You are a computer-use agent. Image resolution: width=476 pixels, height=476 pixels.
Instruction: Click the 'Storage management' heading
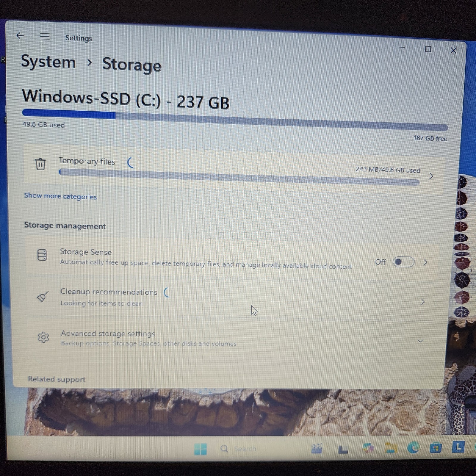click(65, 226)
